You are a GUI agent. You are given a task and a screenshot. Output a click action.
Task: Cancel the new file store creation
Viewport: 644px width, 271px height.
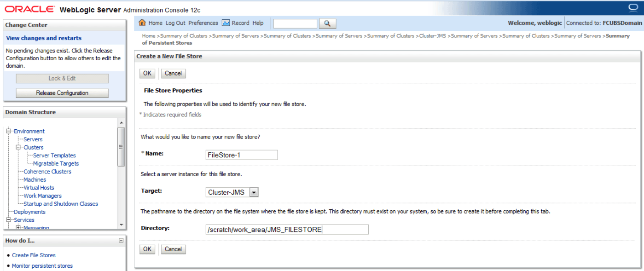pos(173,73)
